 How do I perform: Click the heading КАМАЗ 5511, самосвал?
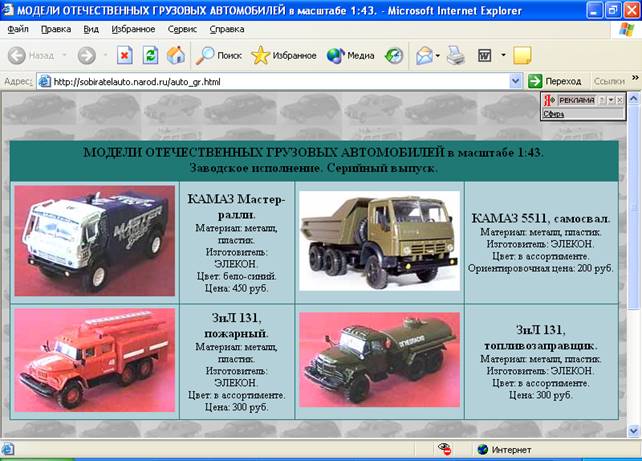point(541,218)
